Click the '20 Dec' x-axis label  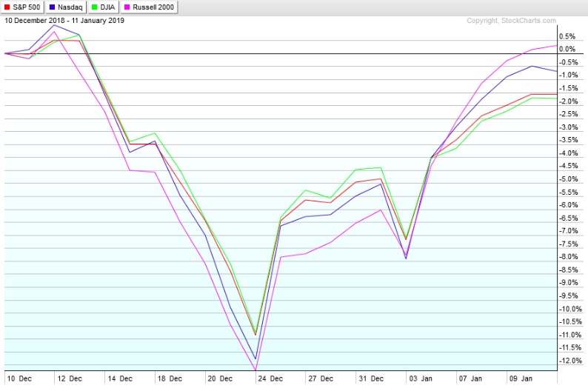[x=220, y=378]
